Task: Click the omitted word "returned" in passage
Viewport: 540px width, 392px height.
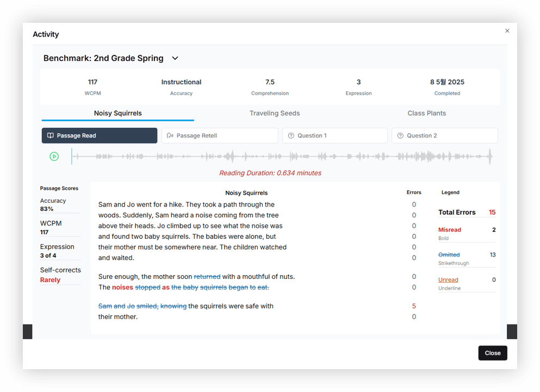Action: (x=207, y=277)
